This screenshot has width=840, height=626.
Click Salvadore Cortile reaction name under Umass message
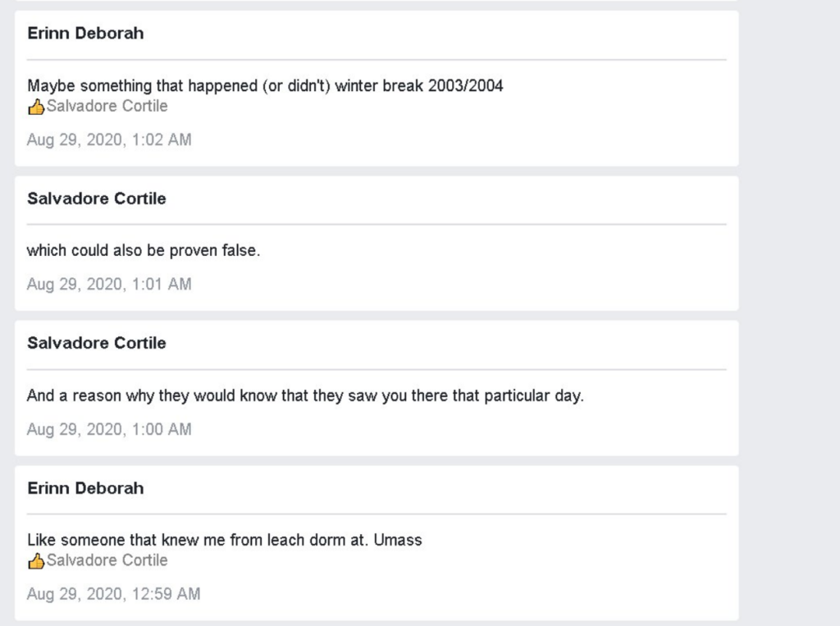(107, 560)
